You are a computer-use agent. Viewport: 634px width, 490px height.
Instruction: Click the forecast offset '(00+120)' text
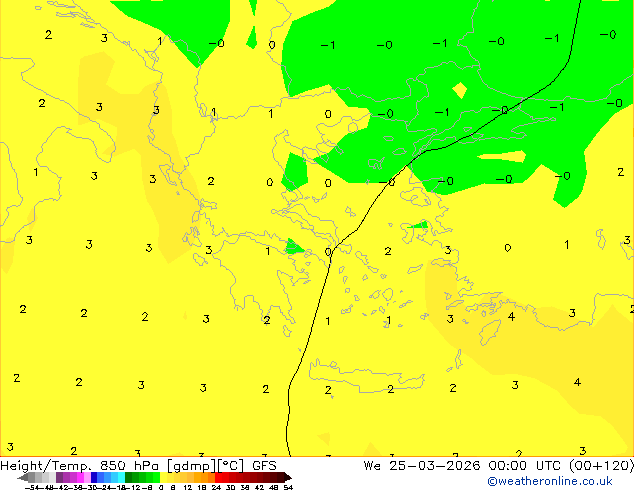602,466
